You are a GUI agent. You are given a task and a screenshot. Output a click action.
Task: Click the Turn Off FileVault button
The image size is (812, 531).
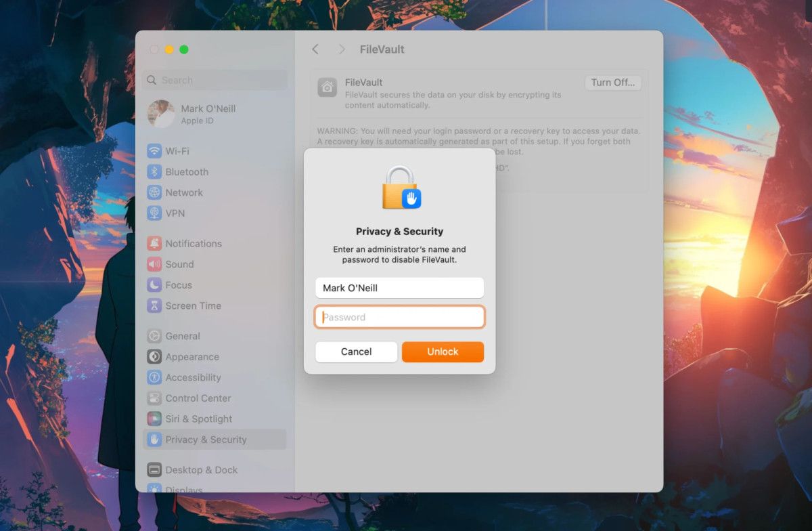click(x=612, y=83)
